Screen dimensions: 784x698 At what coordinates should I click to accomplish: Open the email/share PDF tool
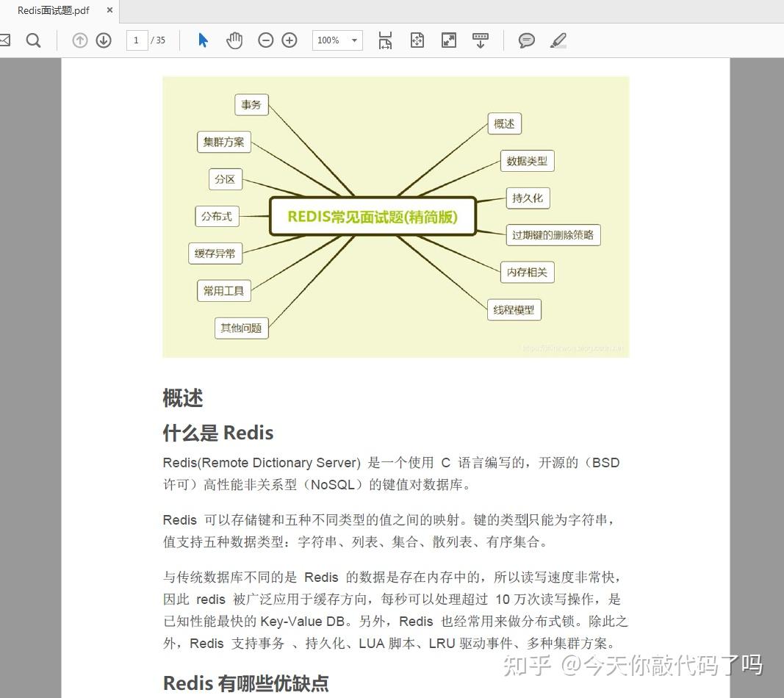(x=4, y=40)
